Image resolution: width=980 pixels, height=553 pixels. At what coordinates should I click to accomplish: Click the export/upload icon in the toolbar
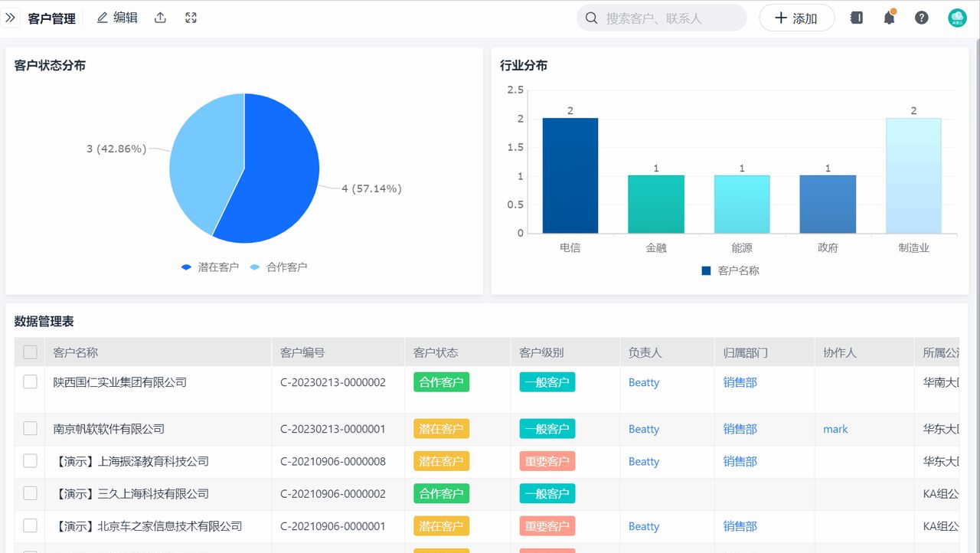click(160, 17)
